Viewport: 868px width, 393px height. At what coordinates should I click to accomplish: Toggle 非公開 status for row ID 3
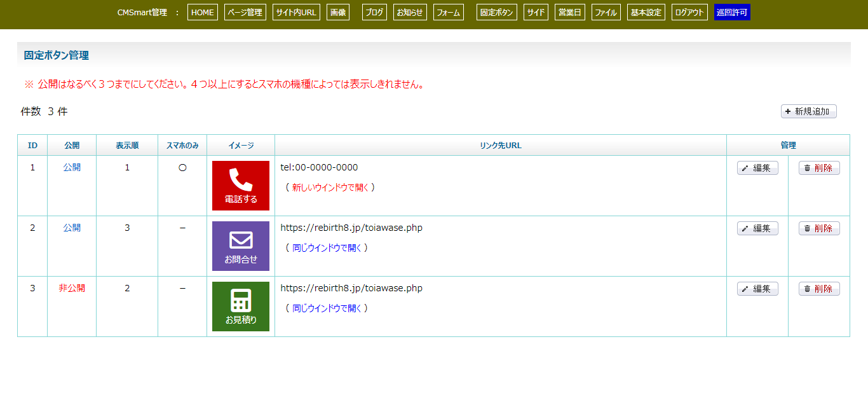pos(72,288)
